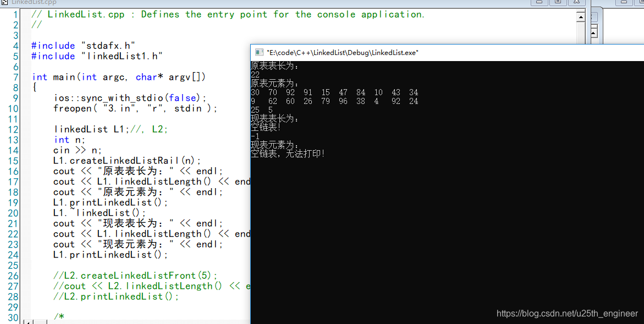Click console output '空链表, 无法打印!'
The width and height of the screenshot is (644, 324).
click(288, 154)
